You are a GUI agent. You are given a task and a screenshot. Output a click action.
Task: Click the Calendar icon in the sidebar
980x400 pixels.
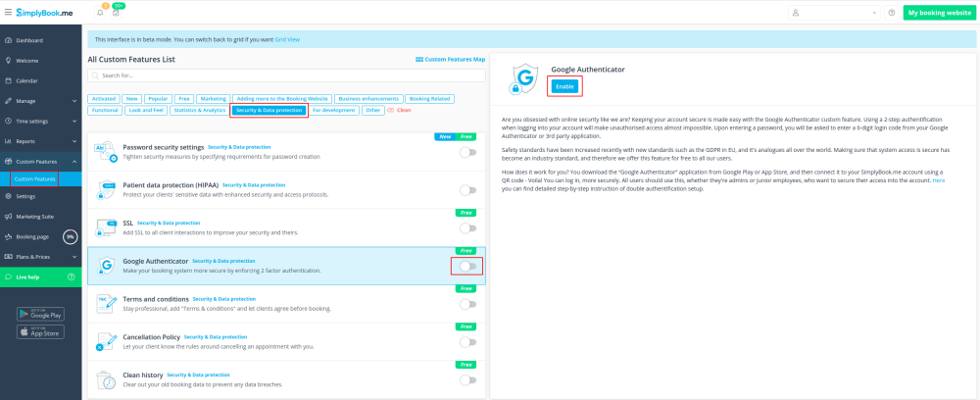click(x=8, y=80)
